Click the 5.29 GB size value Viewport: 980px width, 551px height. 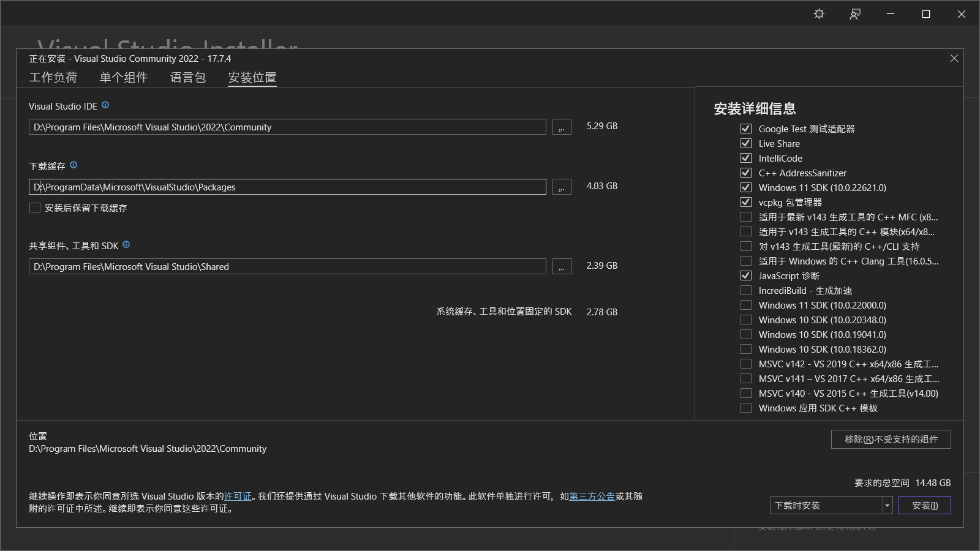click(602, 126)
